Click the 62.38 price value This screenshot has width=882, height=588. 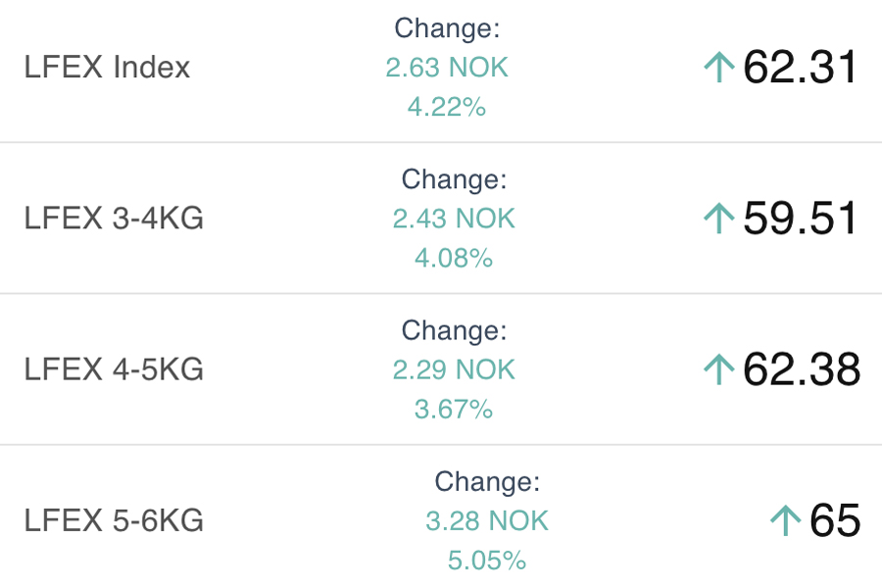801,369
